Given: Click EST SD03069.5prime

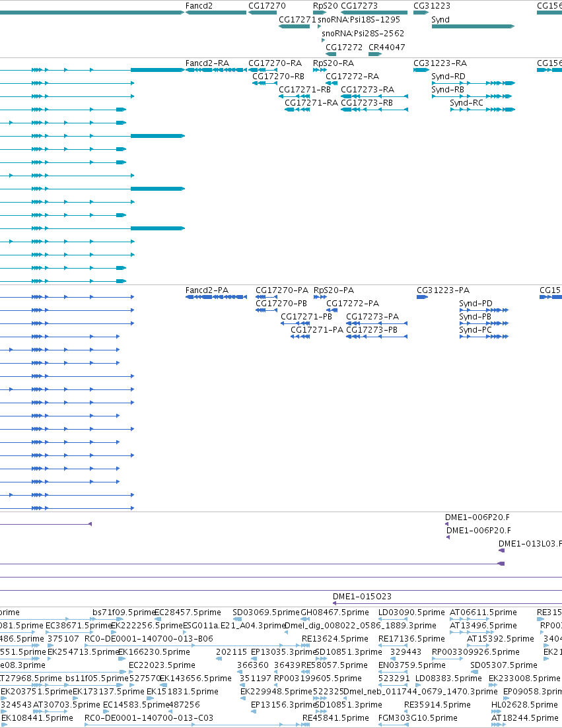Looking at the screenshot, I should tap(266, 612).
